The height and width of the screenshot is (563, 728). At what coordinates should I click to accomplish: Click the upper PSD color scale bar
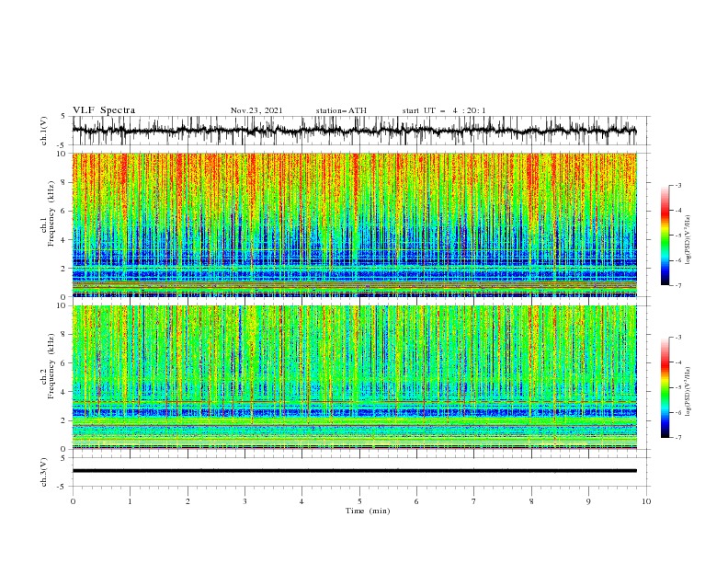665,236
